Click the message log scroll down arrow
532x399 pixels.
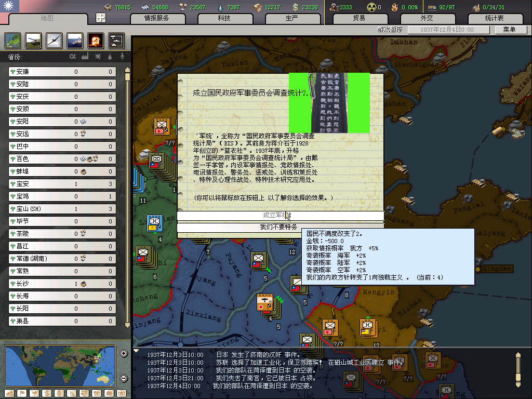[x=518, y=384]
